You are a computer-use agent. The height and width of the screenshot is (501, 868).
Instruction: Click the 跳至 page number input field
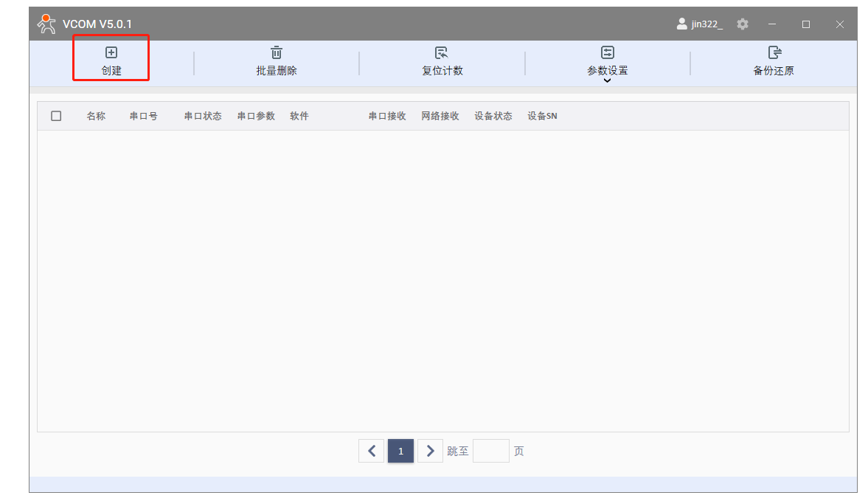(x=491, y=451)
